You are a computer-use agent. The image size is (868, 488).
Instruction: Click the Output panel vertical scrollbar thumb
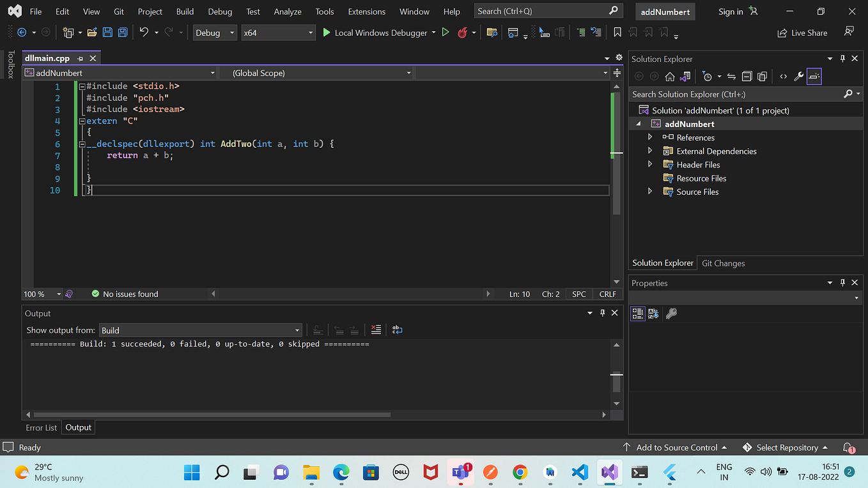pos(617,382)
